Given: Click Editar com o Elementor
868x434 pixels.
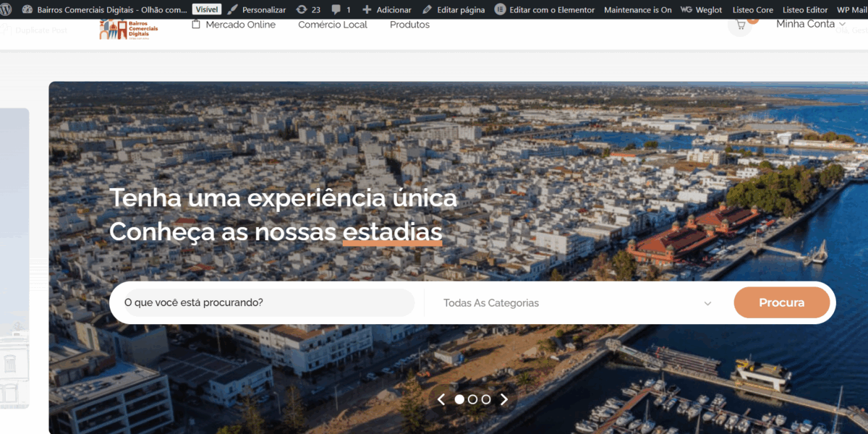Looking at the screenshot, I should click(545, 10).
